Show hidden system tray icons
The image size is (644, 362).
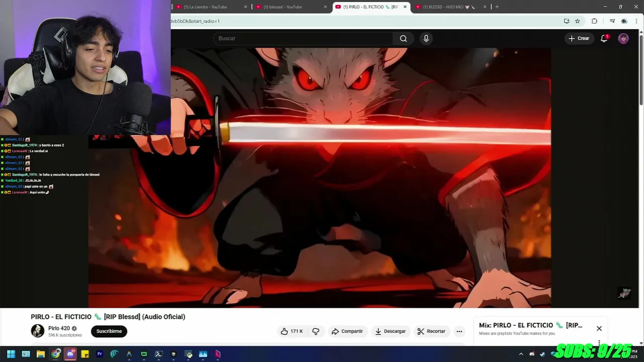click(521, 354)
